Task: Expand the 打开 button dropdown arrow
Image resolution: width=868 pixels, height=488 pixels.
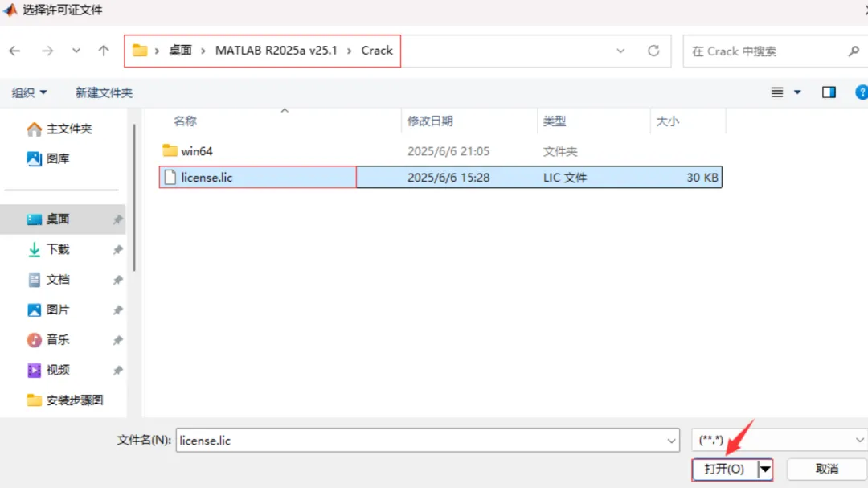Action: [x=765, y=470]
